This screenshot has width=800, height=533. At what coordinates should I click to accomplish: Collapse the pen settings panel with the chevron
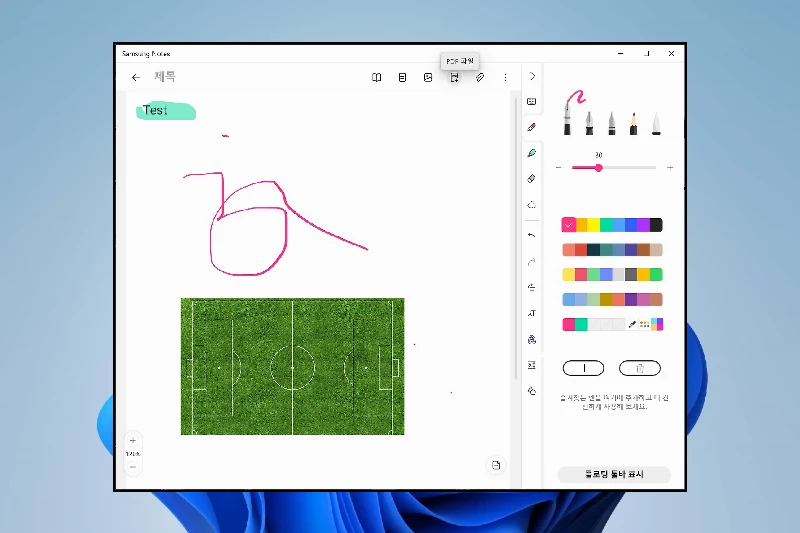pyautogui.click(x=532, y=76)
